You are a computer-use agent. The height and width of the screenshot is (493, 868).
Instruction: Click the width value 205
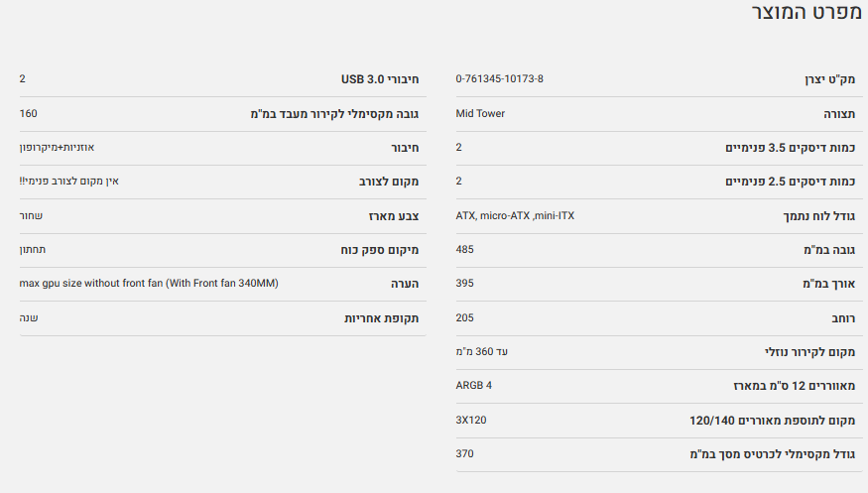click(464, 317)
